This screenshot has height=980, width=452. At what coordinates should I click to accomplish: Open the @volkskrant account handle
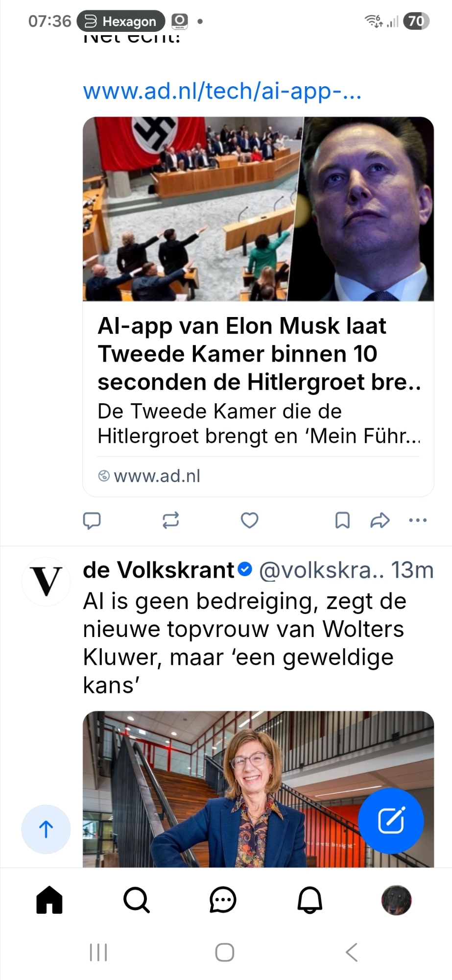[x=321, y=570]
